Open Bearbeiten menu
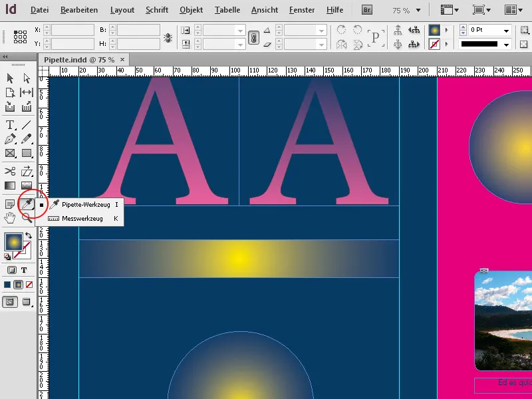 [79, 10]
